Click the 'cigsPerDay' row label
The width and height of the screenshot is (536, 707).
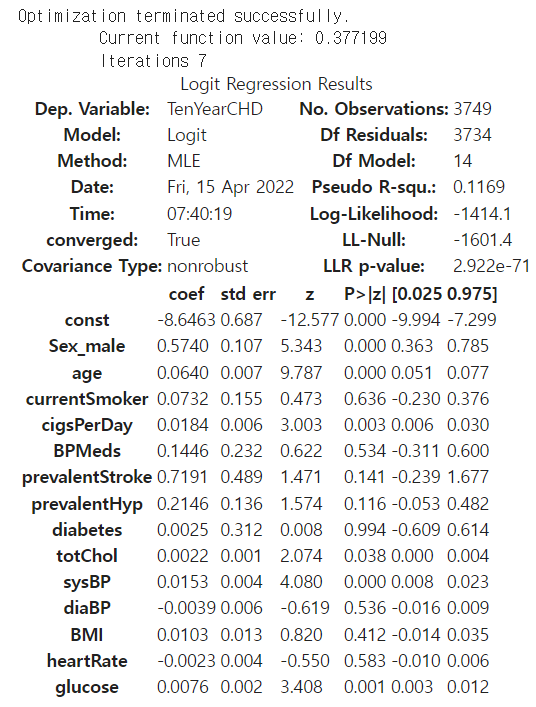click(x=87, y=426)
